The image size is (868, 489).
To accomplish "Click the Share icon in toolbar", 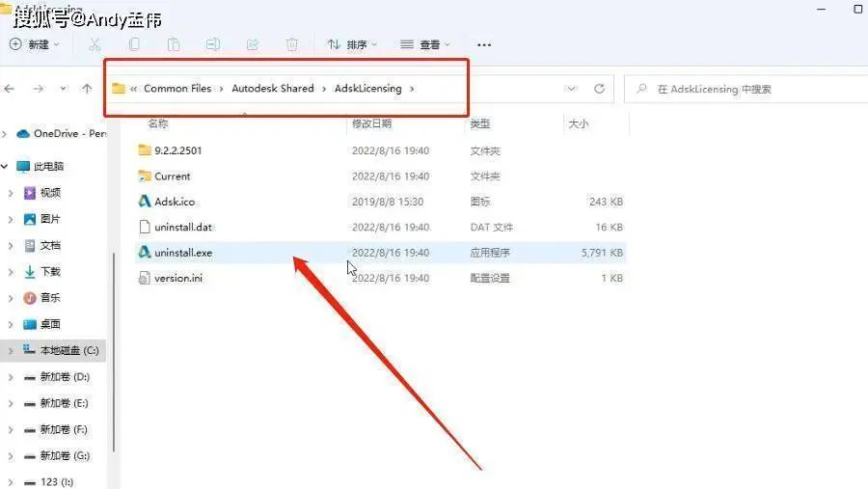I will (253, 44).
